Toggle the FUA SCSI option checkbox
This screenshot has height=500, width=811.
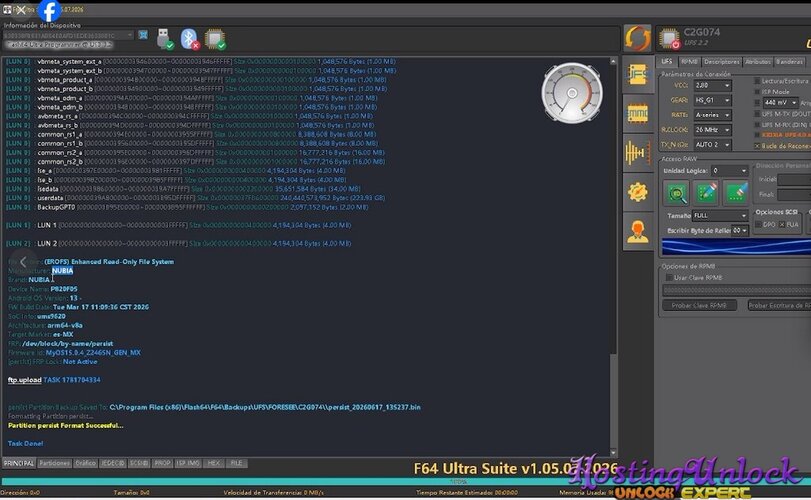click(782, 224)
